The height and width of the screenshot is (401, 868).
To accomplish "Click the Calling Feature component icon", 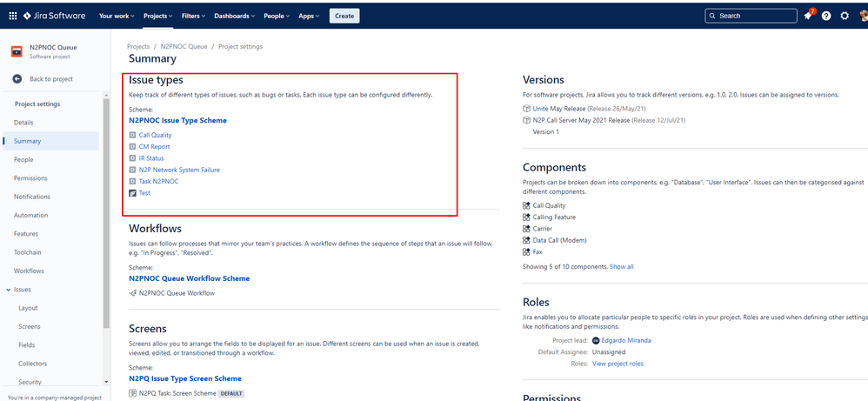I will click(526, 217).
